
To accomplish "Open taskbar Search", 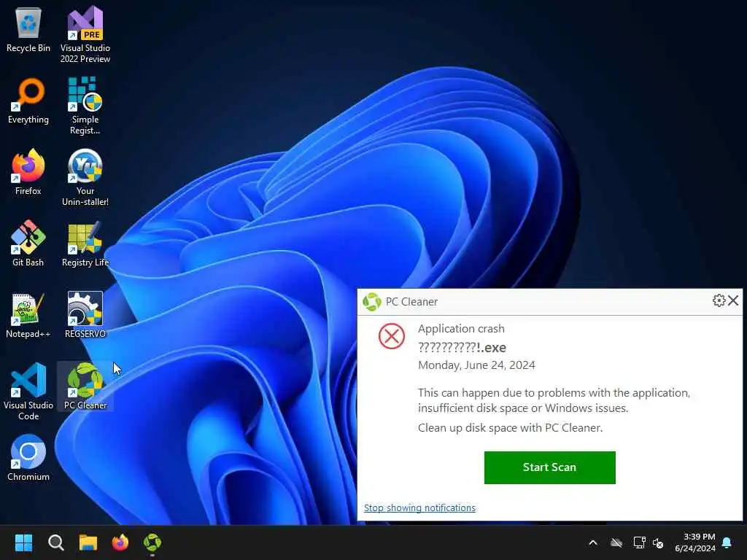I will tap(55, 542).
